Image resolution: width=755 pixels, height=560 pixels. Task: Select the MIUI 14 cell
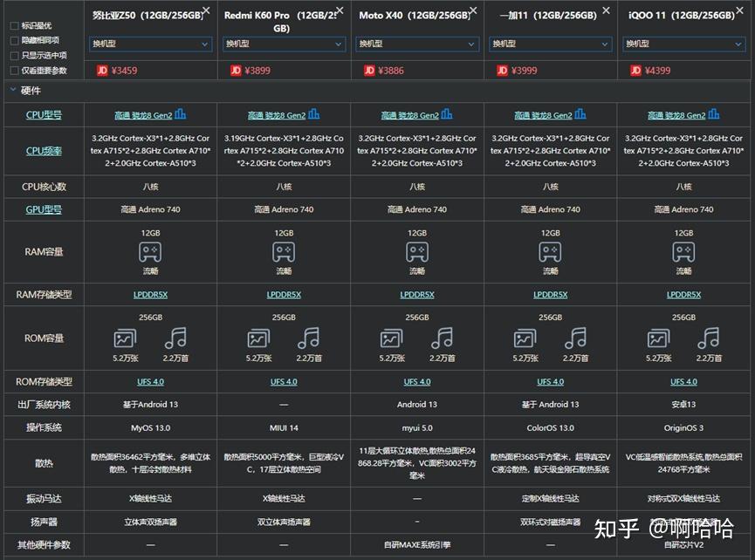pos(284,427)
